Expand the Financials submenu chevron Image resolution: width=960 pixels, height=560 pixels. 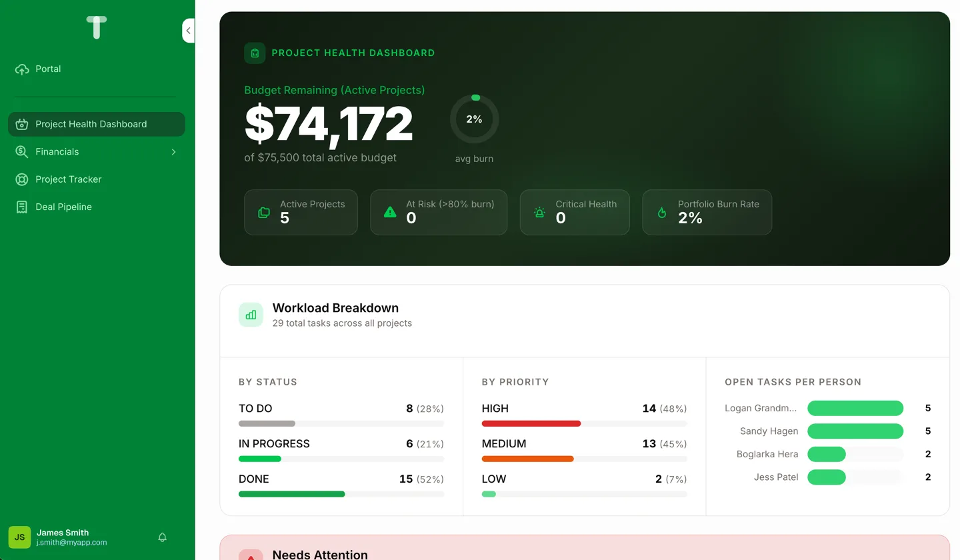tap(173, 152)
